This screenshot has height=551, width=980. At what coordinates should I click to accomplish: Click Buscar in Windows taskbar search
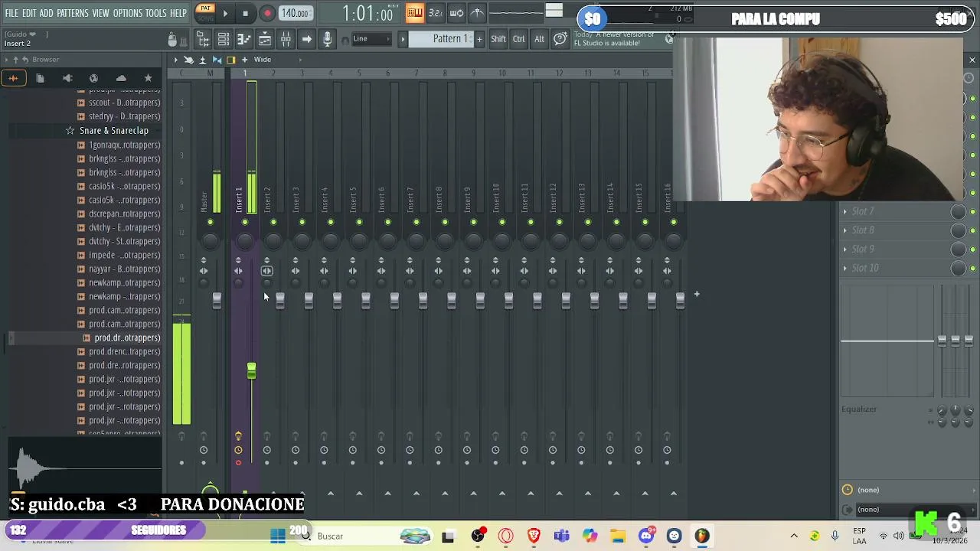[x=330, y=536]
